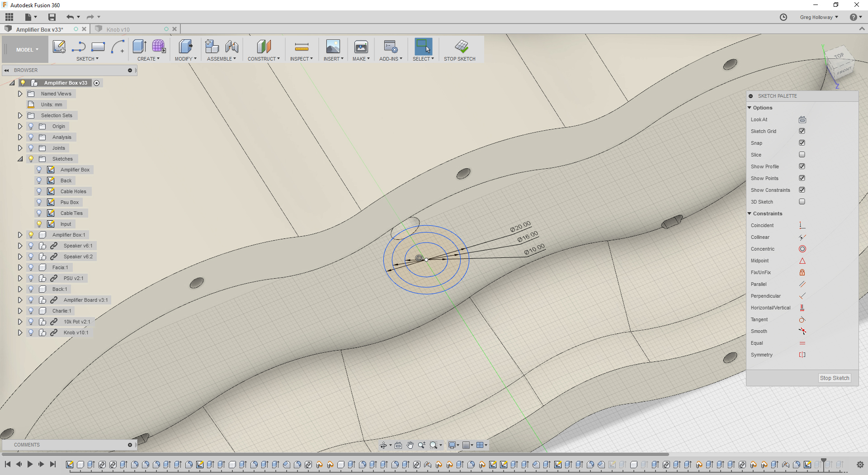Enable the Slice checkbox
Image resolution: width=868 pixels, height=475 pixels.
[802, 155]
